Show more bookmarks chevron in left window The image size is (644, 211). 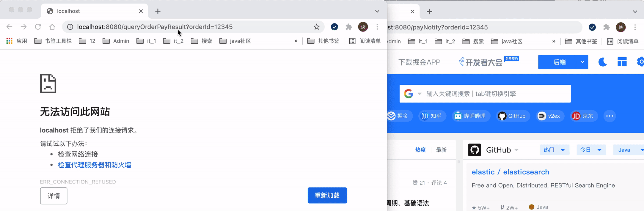click(296, 41)
